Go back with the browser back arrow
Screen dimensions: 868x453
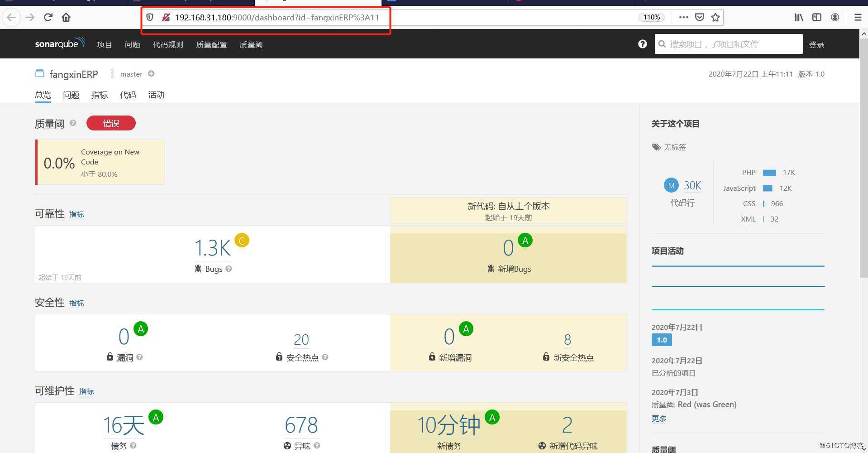click(x=11, y=18)
